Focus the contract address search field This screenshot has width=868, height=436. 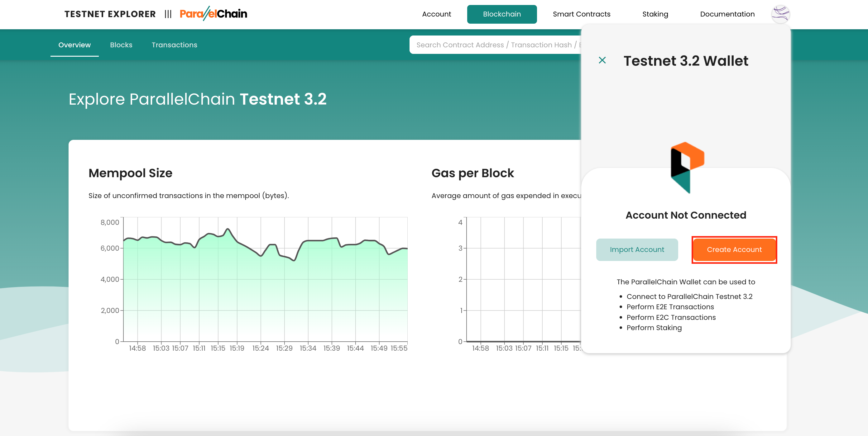(495, 45)
